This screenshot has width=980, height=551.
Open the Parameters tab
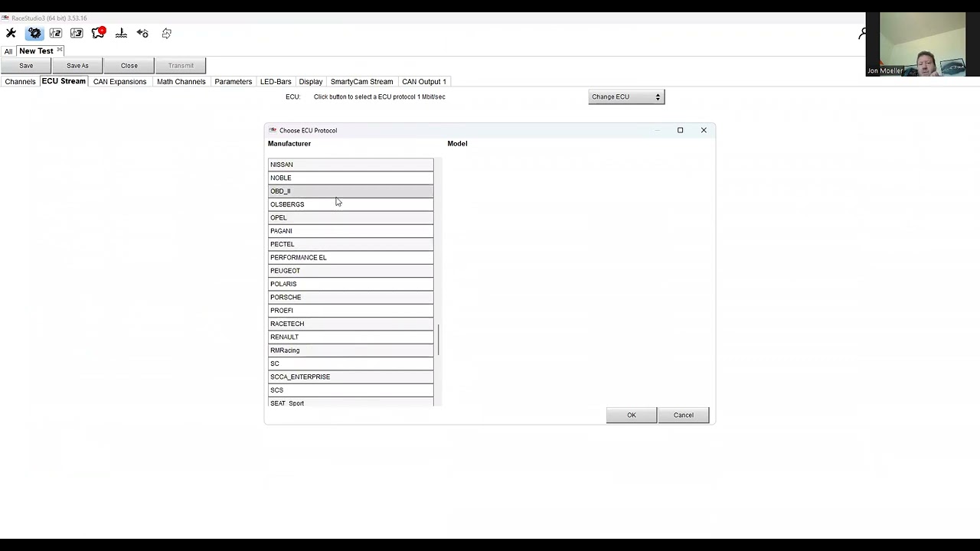233,81
